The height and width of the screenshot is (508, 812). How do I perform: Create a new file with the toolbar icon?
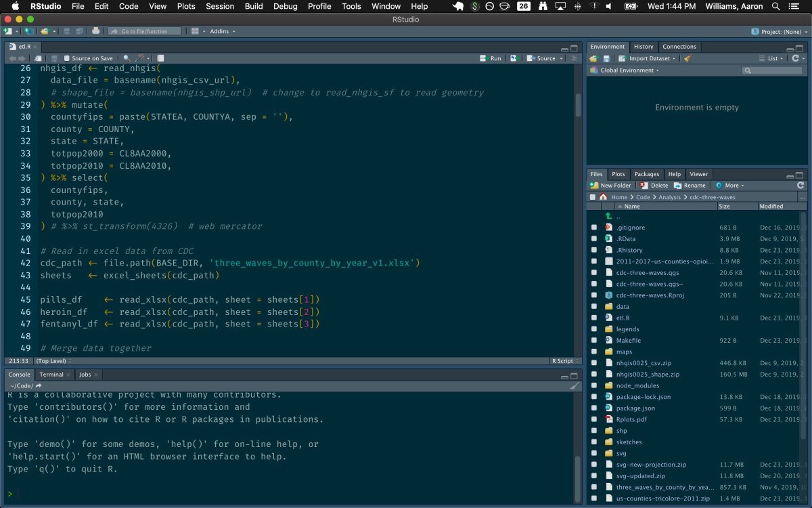tap(8, 31)
